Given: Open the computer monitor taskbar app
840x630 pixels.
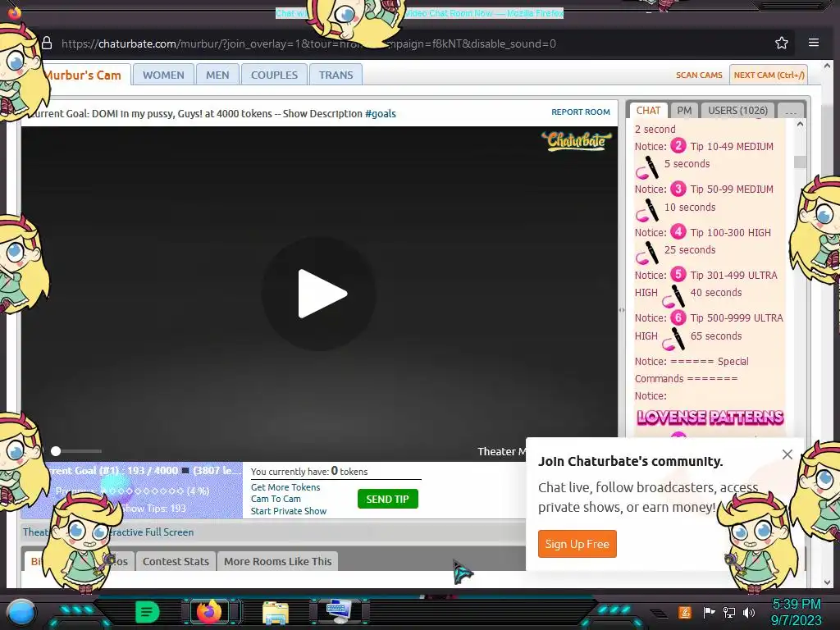Looking at the screenshot, I should tap(339, 611).
